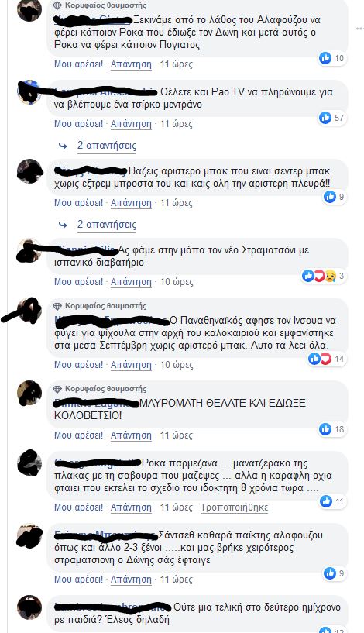Click Μου αρέσει under the Αλαφούζου first comment
The height and width of the screenshot is (633, 364).
tap(79, 64)
